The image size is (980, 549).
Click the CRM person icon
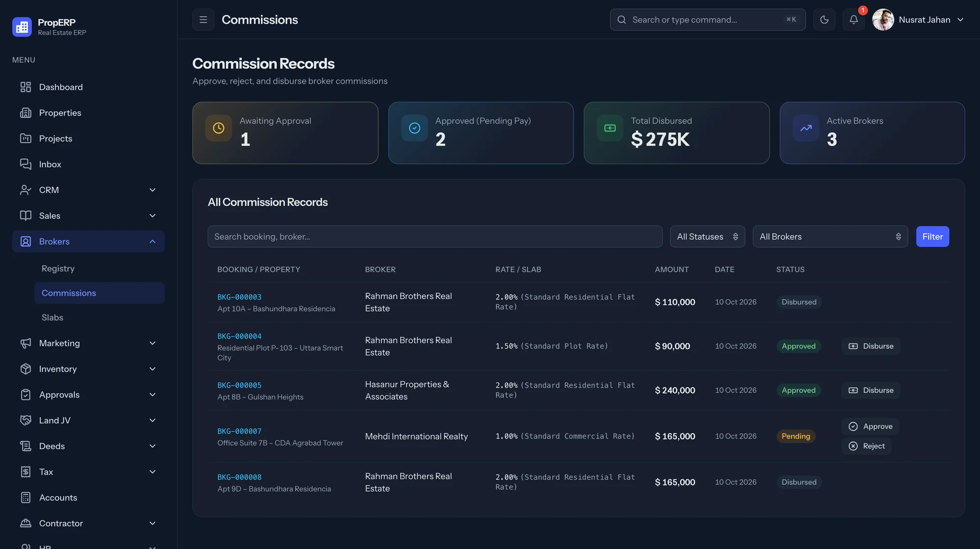pyautogui.click(x=25, y=190)
